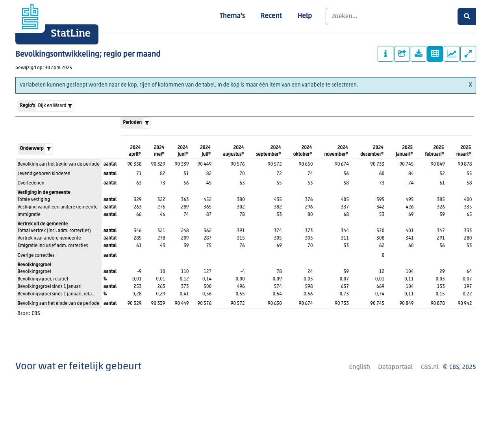
Task: Show table information icon
Action: [385, 54]
